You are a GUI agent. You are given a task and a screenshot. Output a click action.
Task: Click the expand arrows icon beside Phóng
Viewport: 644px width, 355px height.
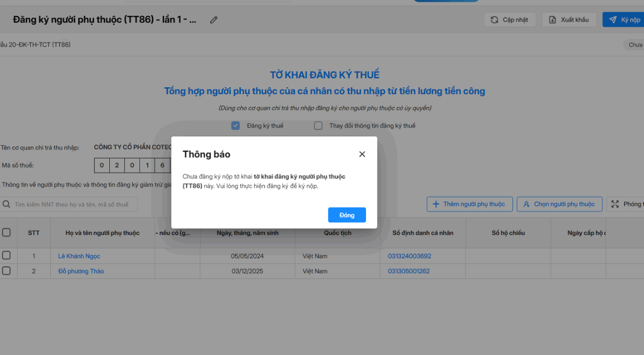[x=615, y=204]
